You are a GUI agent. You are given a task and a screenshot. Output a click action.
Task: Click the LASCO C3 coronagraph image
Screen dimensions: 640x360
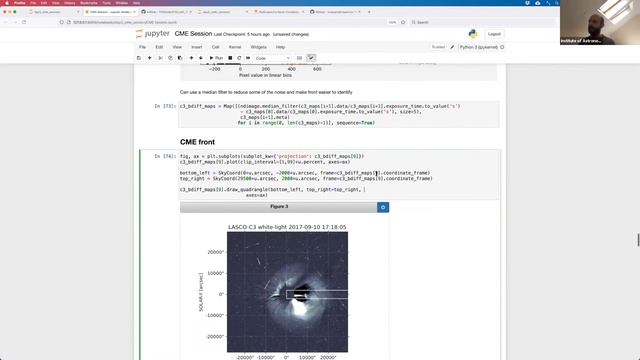(287, 292)
